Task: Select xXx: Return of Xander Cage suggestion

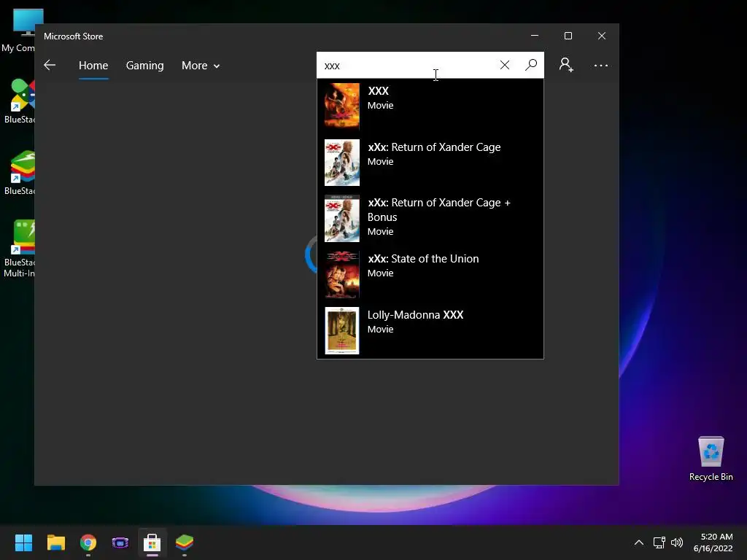Action: point(430,163)
